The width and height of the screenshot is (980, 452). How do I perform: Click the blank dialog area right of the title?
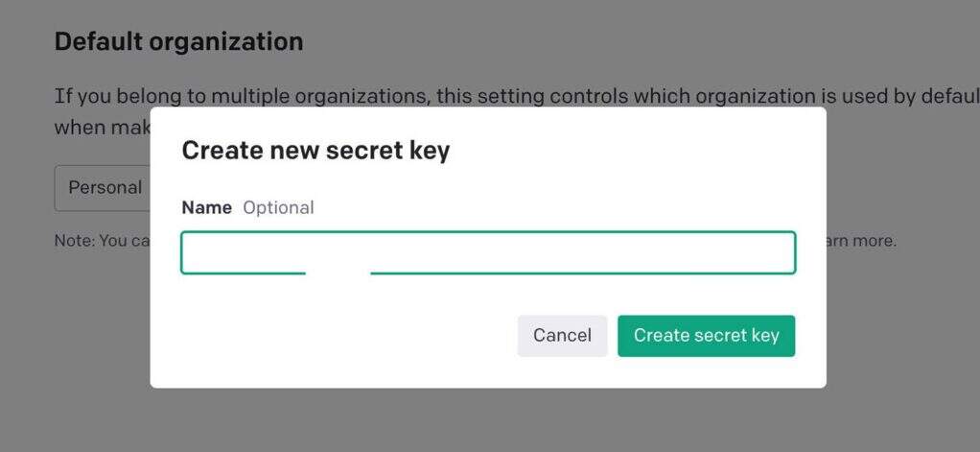pos(633,151)
